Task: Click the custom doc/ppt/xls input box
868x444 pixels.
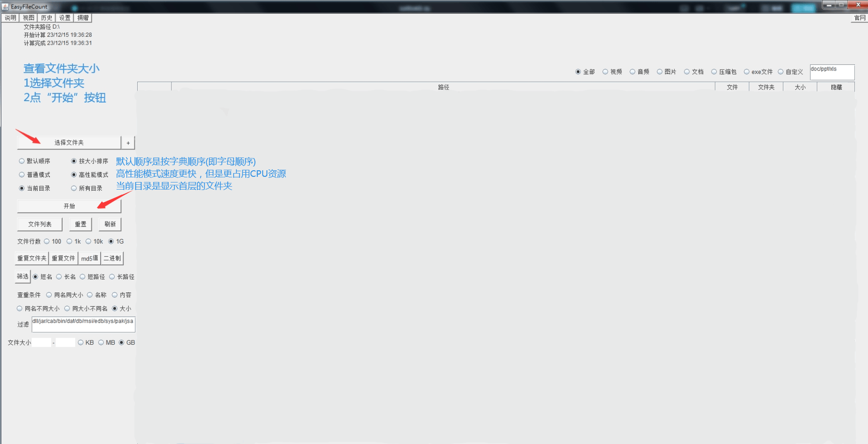Action: [832, 72]
